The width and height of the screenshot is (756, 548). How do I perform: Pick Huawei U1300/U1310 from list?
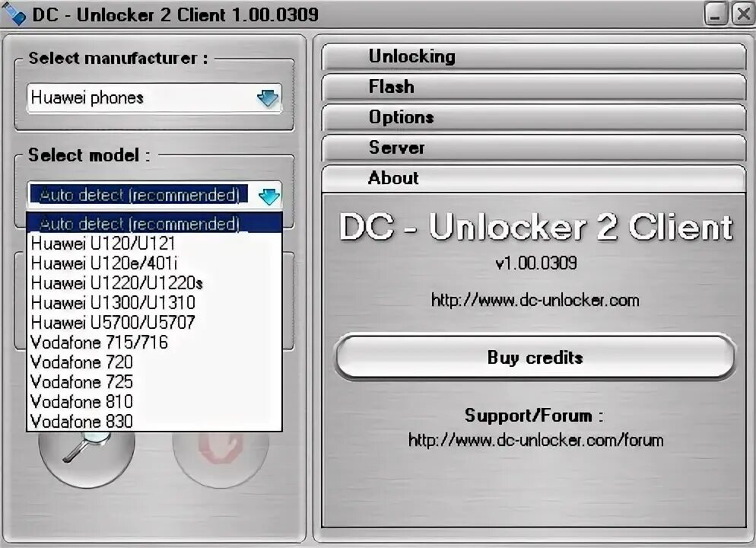154,302
